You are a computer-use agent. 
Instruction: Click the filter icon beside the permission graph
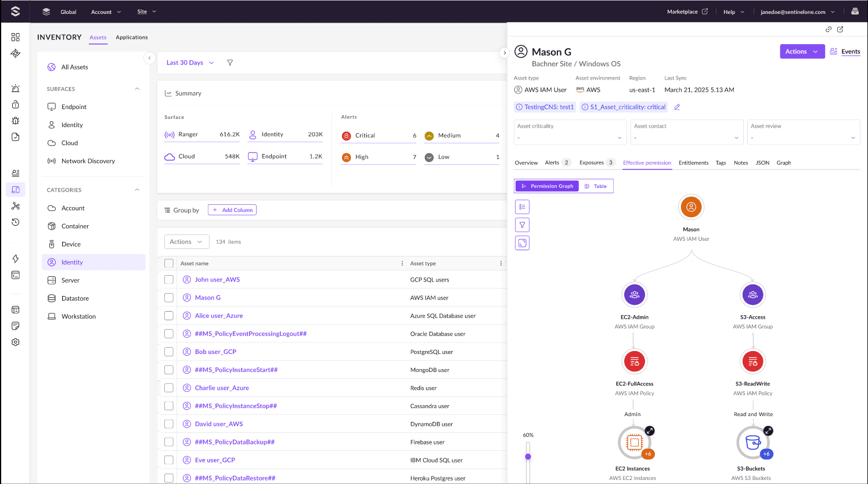pyautogui.click(x=522, y=225)
